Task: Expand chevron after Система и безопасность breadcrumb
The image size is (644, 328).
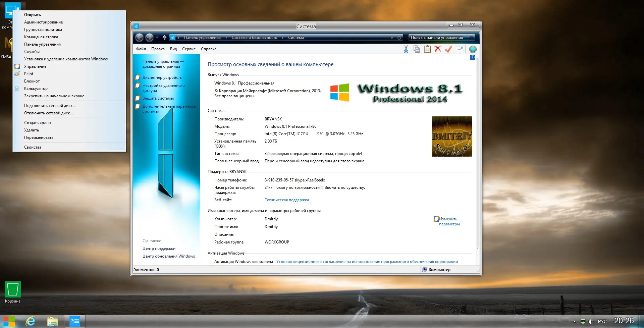Action: pyautogui.click(x=283, y=38)
